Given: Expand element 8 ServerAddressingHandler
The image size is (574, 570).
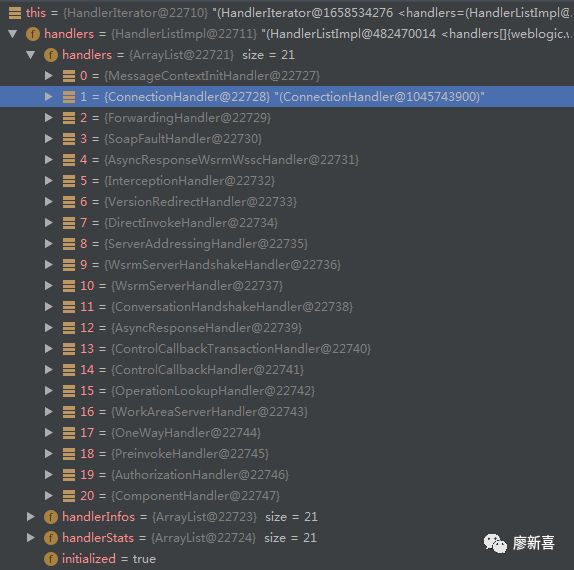Looking at the screenshot, I should tap(48, 243).
